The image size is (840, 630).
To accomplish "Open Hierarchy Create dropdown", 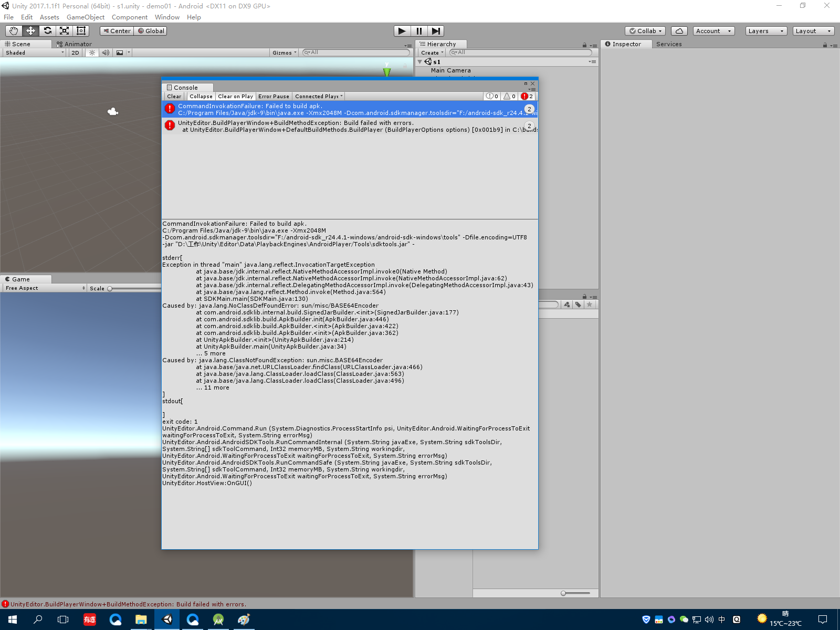I will point(432,52).
